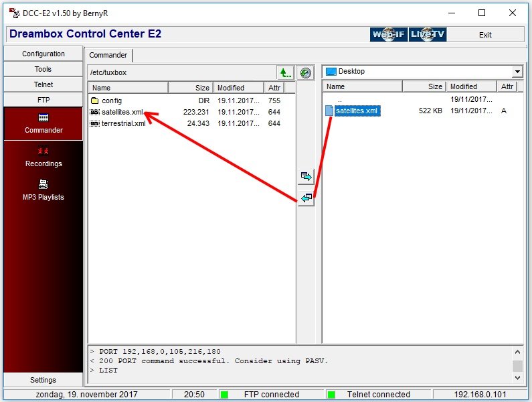The width and height of the screenshot is (532, 402).
Task: Select terrestrial.xml in the left list
Action: coord(124,124)
